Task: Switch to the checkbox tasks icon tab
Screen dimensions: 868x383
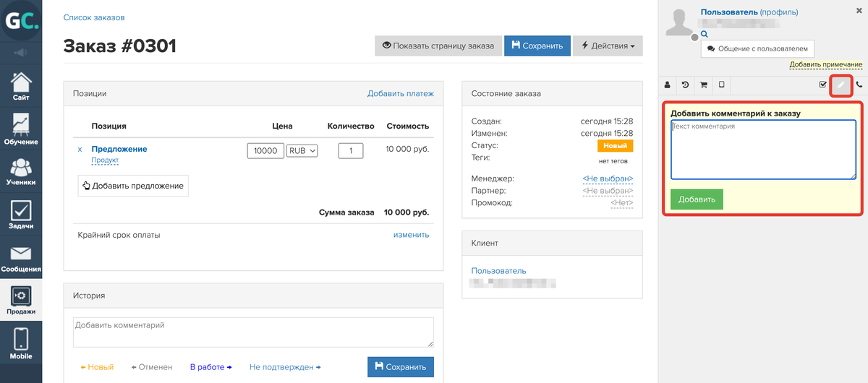Action: tap(822, 85)
